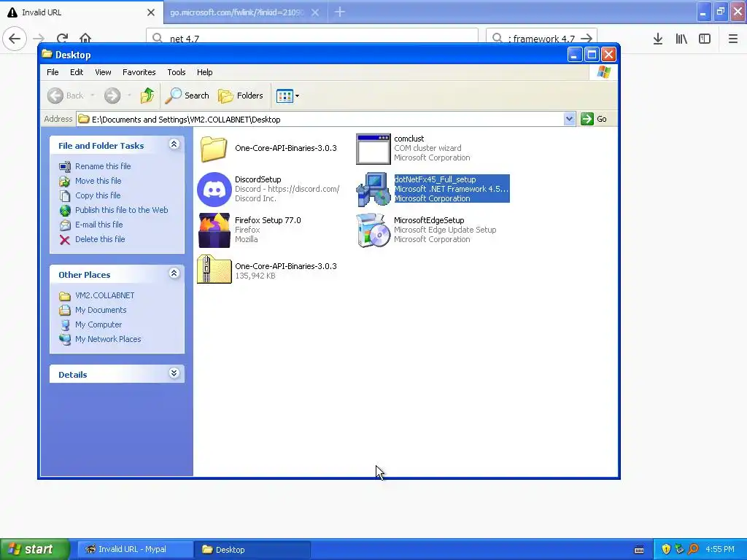
Task: Toggle the browser sidebar icon
Action: 705,39
